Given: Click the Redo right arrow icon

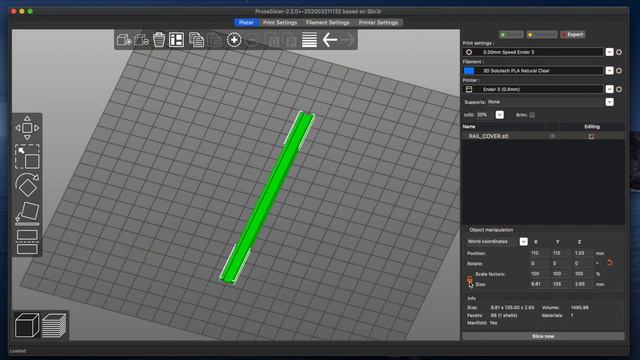Looking at the screenshot, I should [x=347, y=40].
